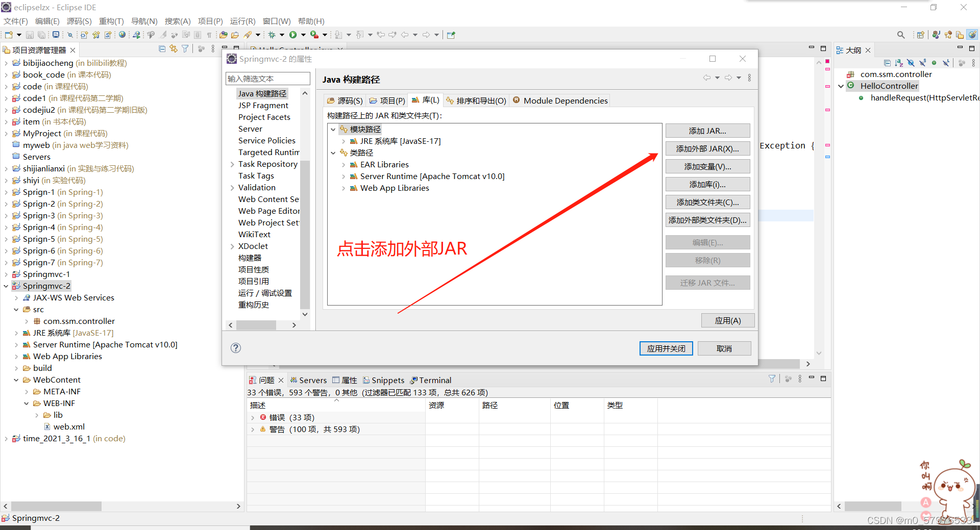
Task: Open the 窗口(W) menu
Action: (277, 21)
